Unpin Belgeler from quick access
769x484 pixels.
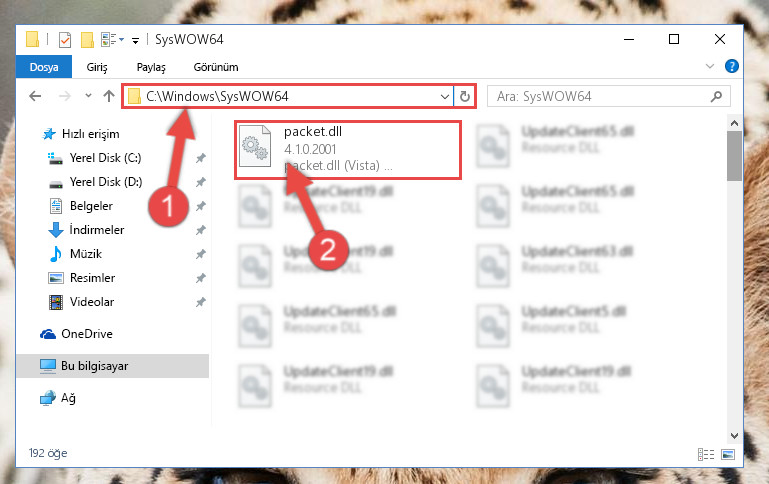point(200,206)
